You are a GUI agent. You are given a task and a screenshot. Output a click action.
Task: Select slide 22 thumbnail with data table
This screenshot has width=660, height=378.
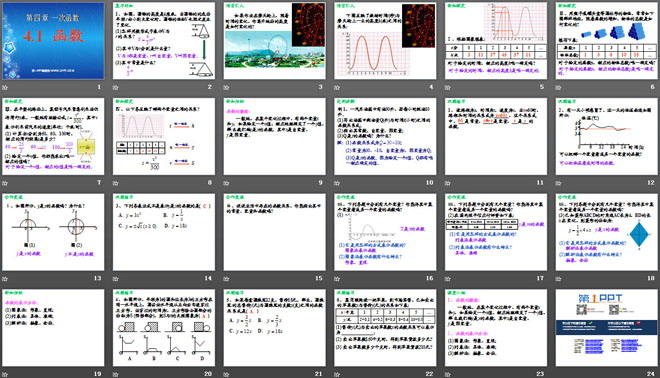385,327
